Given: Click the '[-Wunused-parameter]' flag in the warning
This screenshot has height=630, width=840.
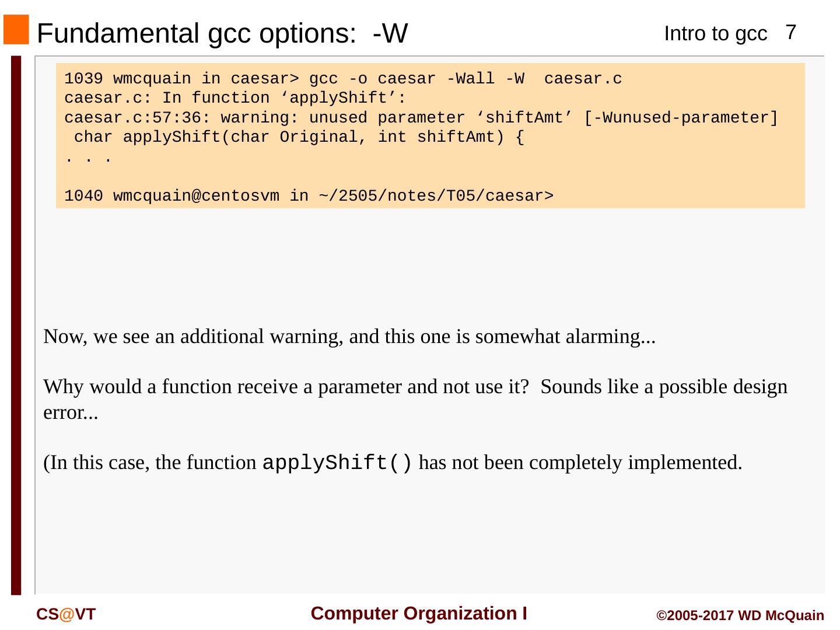Looking at the screenshot, I should [681, 118].
